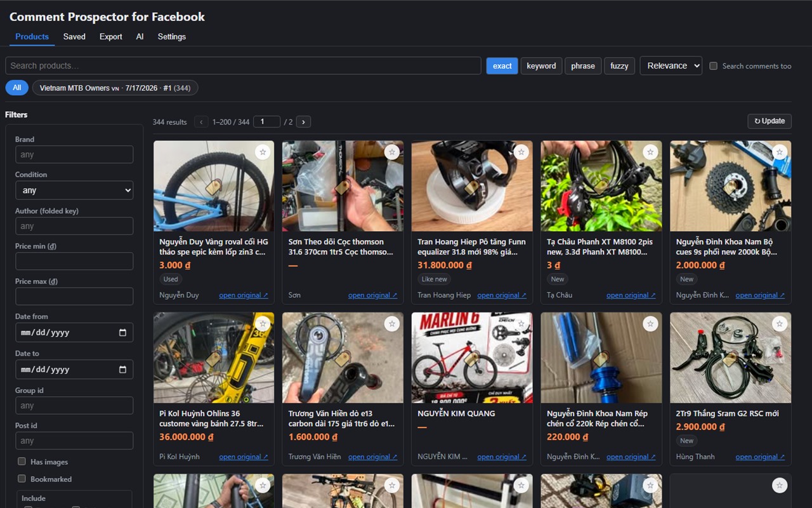Click the Update button

tap(769, 121)
